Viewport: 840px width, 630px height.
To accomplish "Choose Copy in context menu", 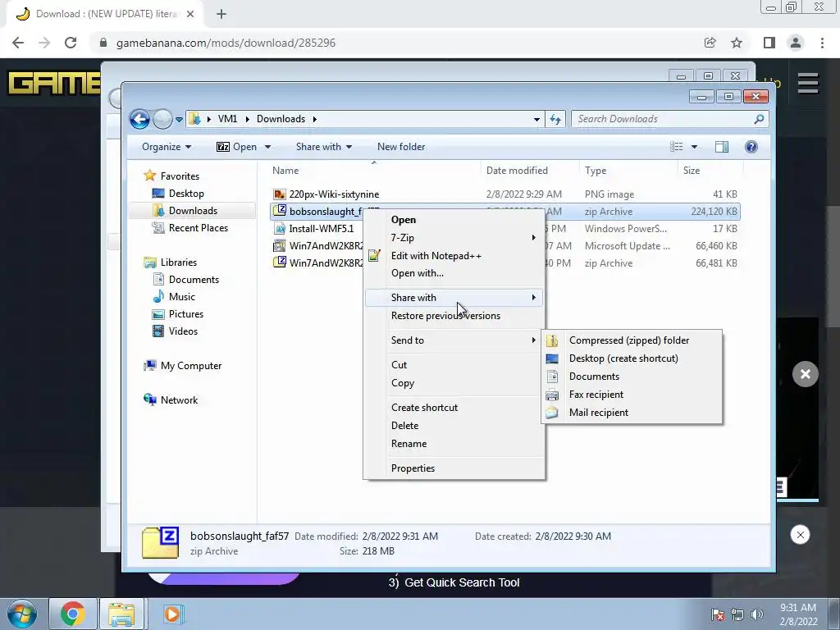I will coord(454,383).
